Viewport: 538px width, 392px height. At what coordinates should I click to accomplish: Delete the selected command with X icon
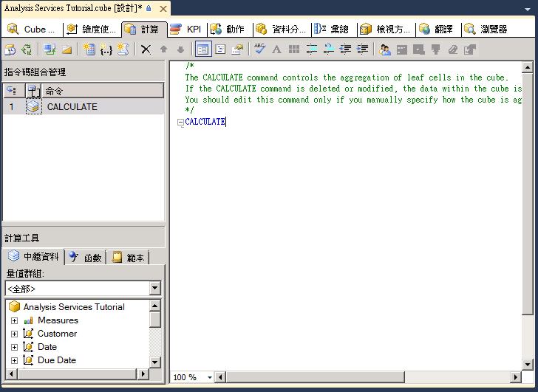[x=146, y=49]
